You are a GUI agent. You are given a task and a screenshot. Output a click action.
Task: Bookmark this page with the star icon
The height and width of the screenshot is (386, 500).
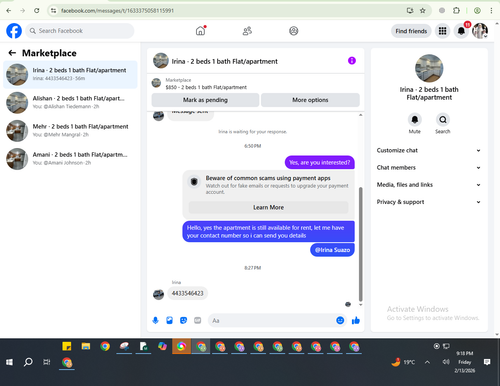[423, 11]
